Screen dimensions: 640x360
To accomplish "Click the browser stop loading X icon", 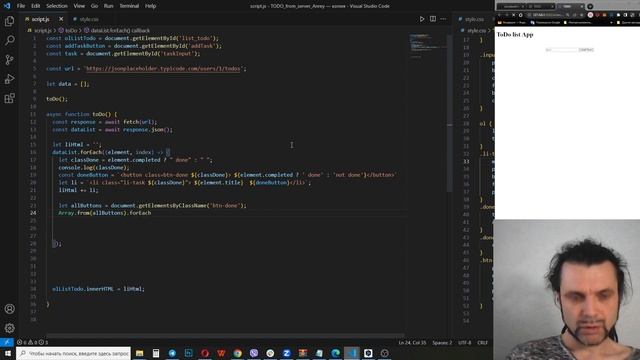I will coord(513,15).
